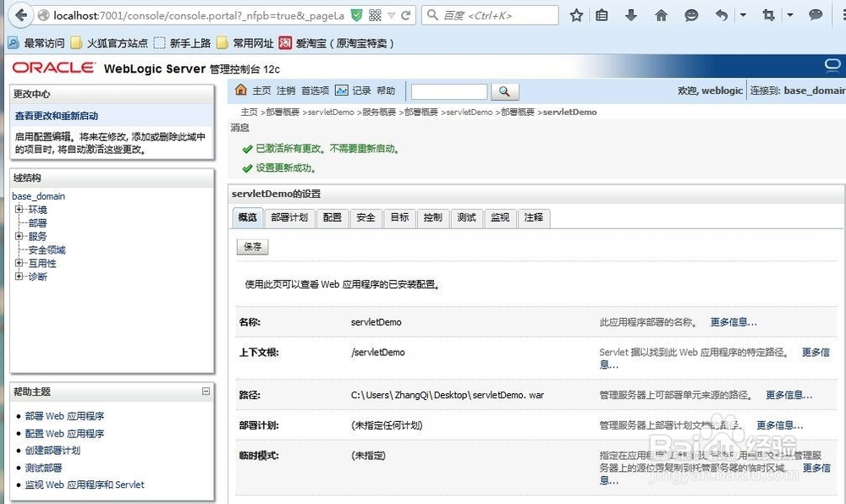Focus the console search input field
846x504 pixels.
pos(449,91)
